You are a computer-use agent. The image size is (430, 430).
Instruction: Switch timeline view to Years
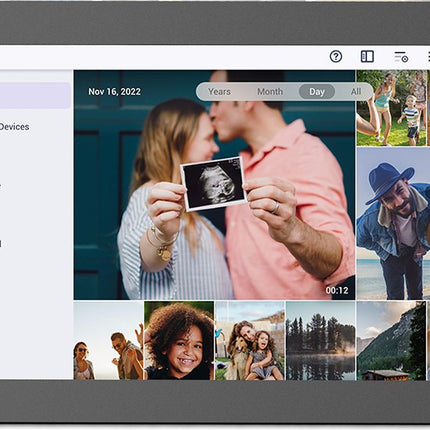(x=219, y=91)
